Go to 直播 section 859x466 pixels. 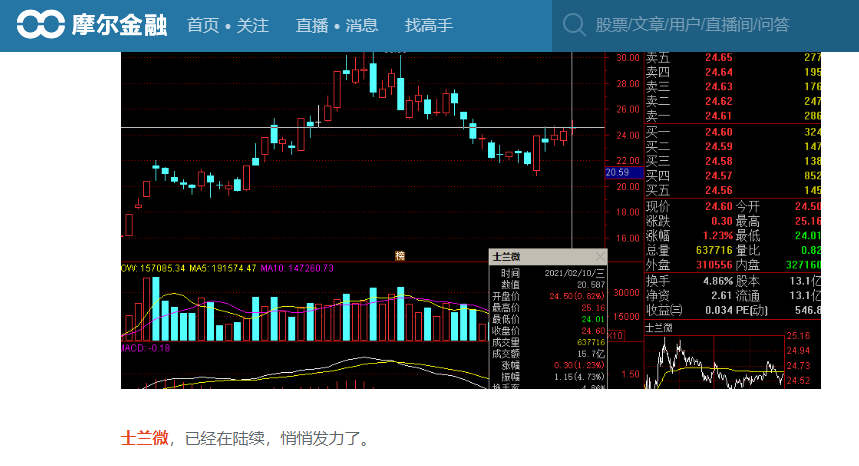click(312, 25)
